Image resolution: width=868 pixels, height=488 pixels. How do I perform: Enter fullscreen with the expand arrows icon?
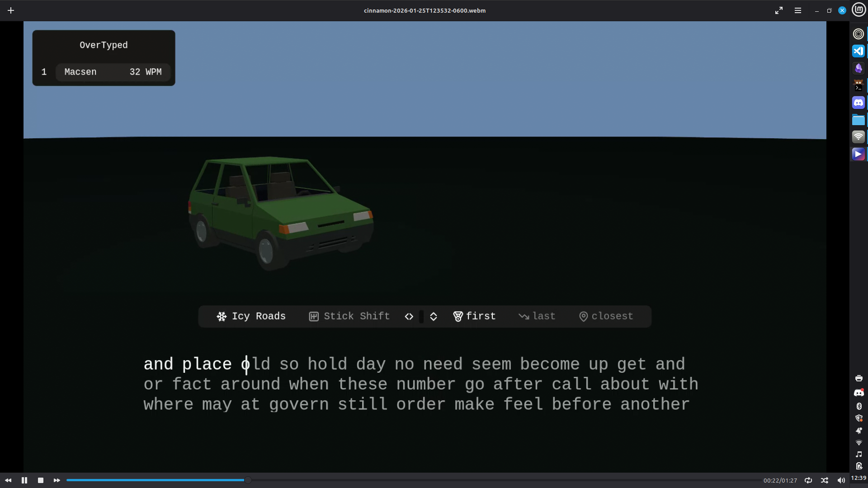[779, 10]
